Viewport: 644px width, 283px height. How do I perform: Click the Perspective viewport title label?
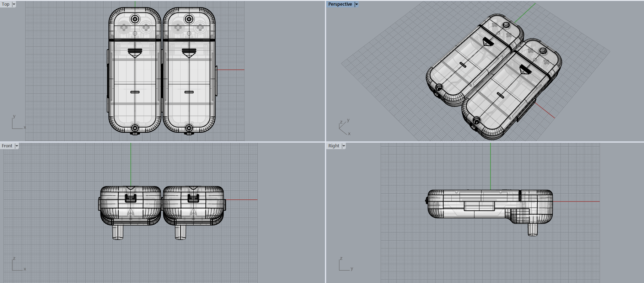pos(340,4)
